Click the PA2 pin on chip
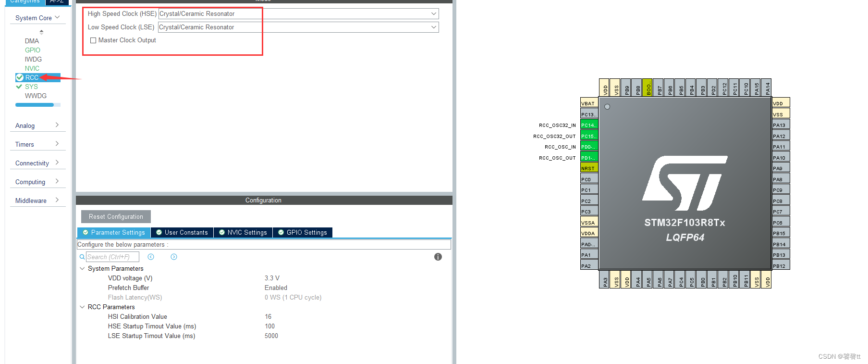Screen dimensions: 868x364 [589, 266]
